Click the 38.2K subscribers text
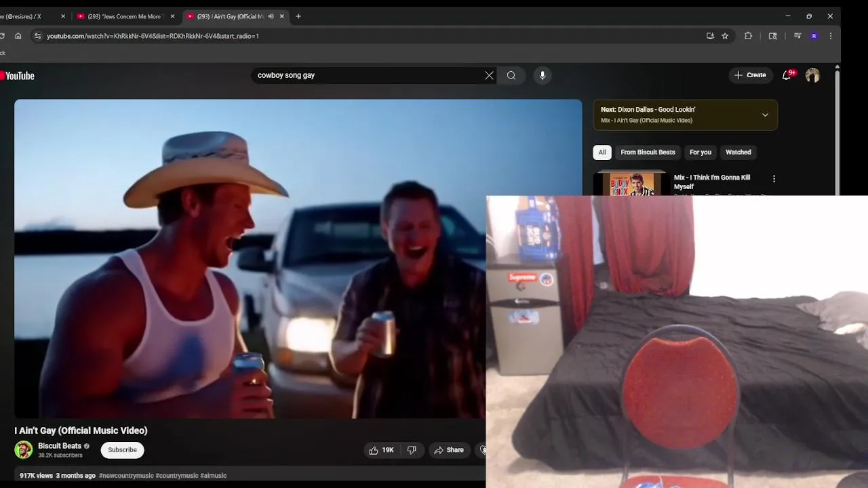 60,455
